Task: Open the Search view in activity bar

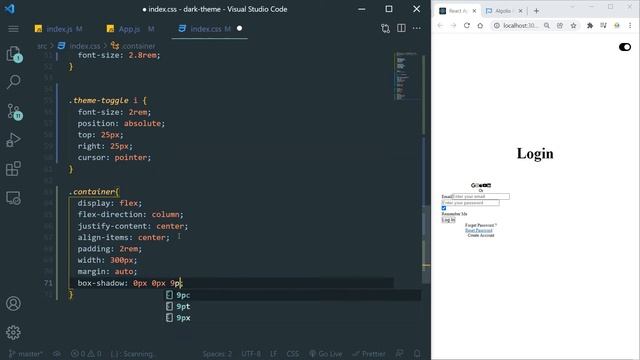Action: click(14, 82)
